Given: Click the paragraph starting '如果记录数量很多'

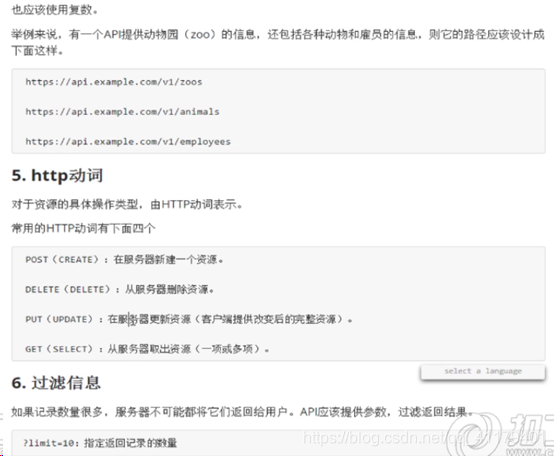Looking at the screenshot, I should tap(242, 412).
